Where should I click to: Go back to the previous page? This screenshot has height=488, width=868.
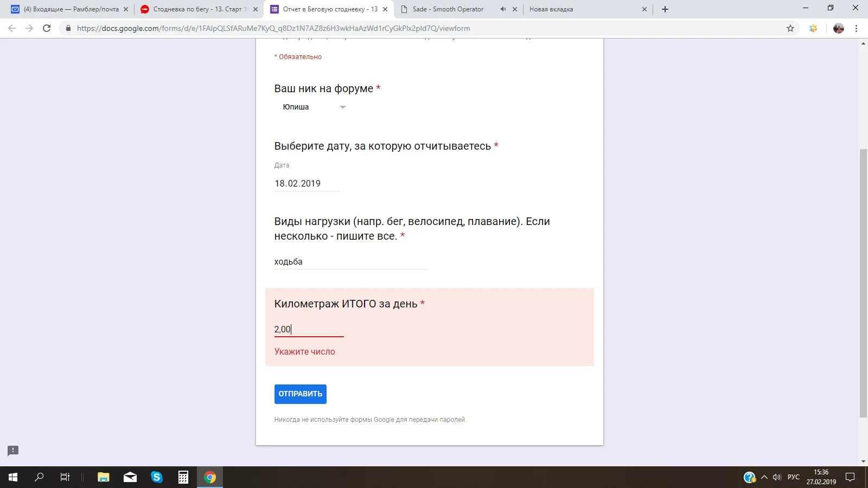pyautogui.click(x=12, y=28)
